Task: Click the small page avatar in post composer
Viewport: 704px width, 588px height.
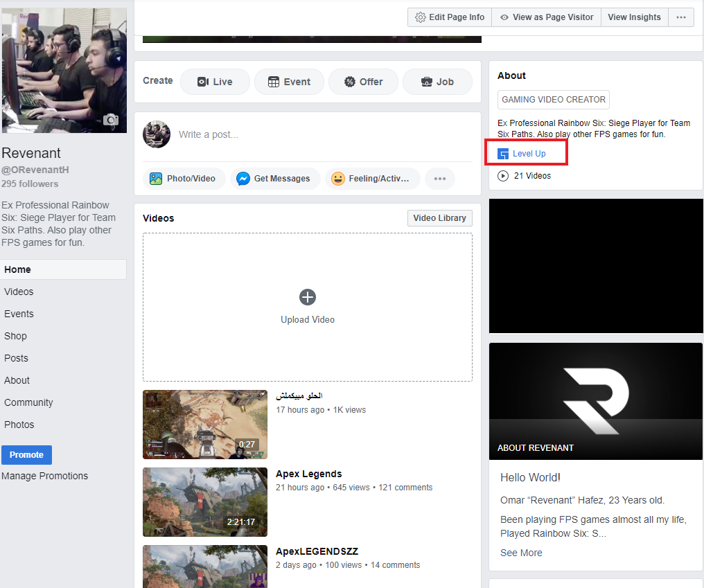Action: coord(157,134)
